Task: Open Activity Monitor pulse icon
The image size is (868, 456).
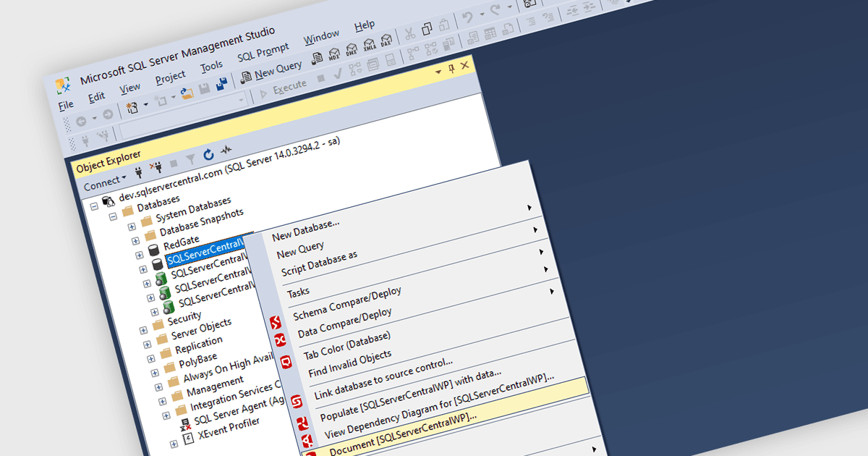Action: [226, 150]
